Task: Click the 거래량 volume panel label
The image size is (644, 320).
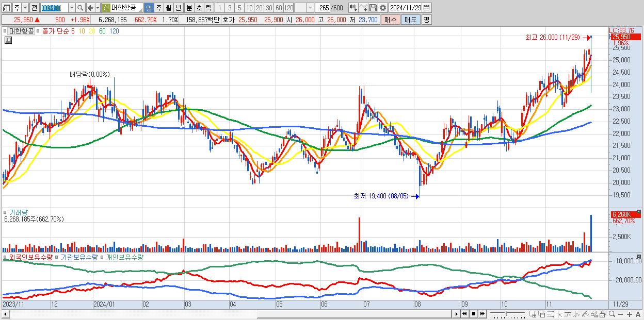Action: 20,212
